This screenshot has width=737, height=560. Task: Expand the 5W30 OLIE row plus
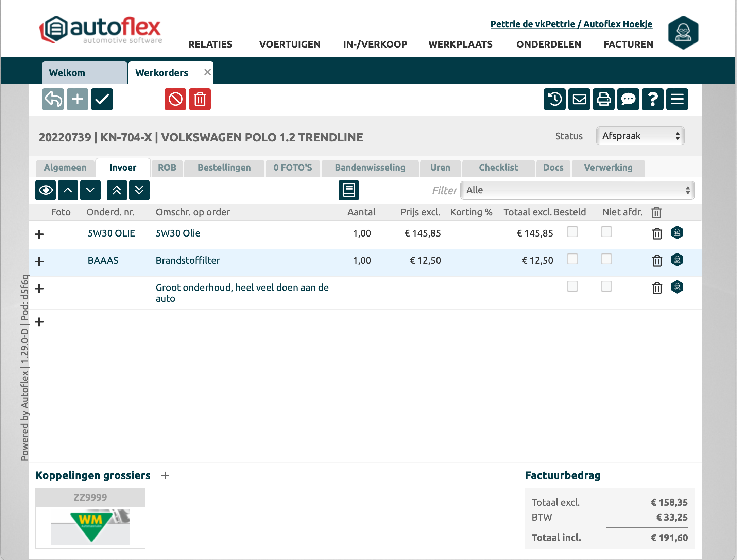39,234
